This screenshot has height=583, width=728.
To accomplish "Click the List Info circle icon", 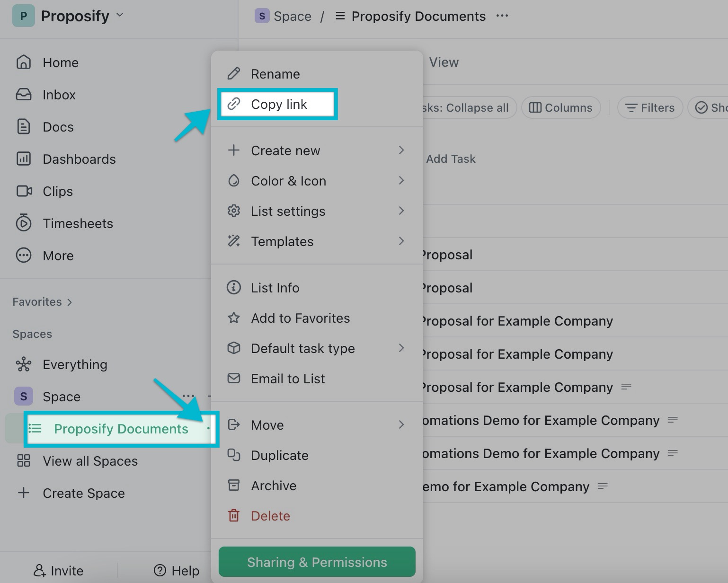I will pos(234,288).
